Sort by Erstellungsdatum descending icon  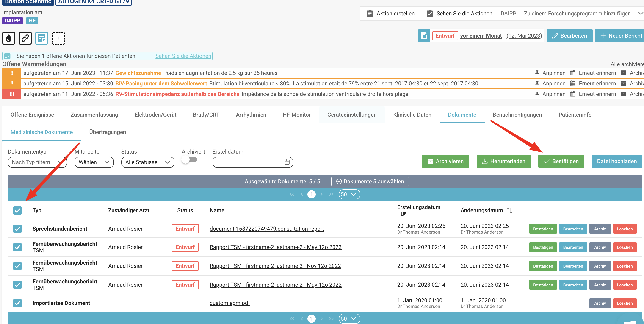(x=403, y=214)
